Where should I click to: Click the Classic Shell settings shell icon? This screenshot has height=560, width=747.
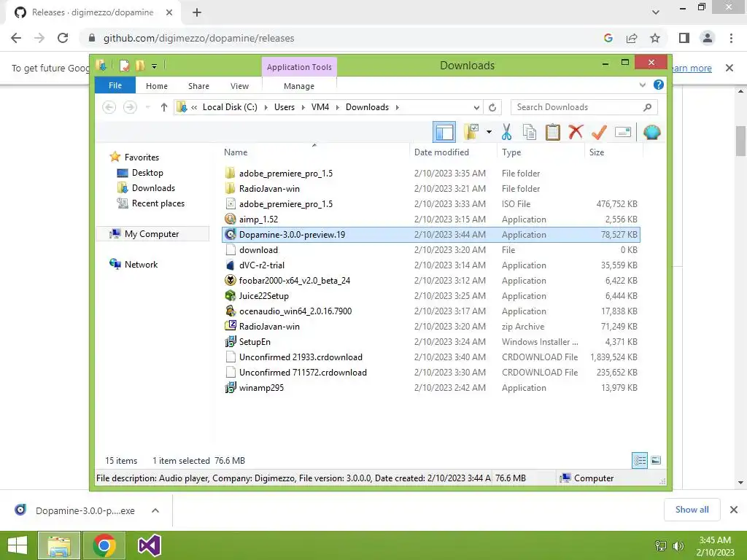click(x=651, y=132)
